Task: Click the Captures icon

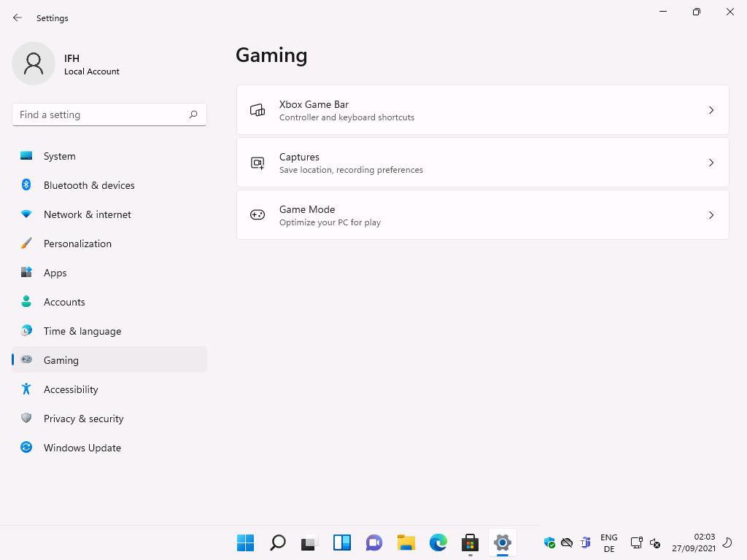Action: (x=258, y=163)
